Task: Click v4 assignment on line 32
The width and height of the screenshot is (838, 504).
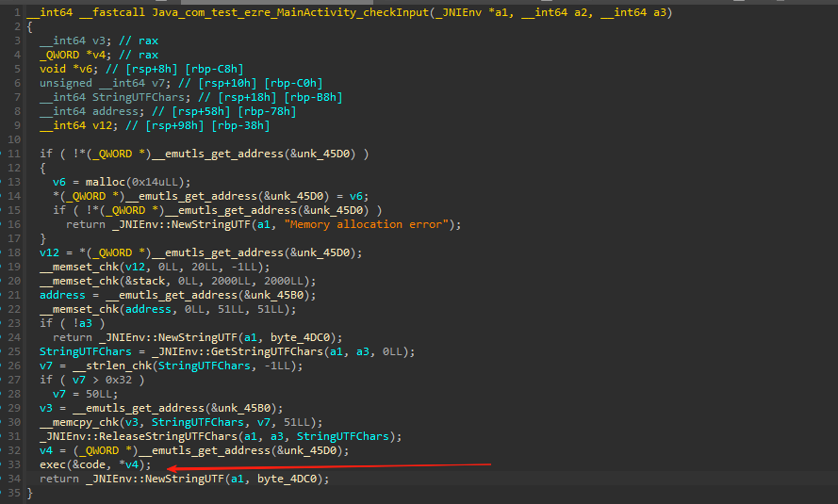Action: tap(46, 450)
